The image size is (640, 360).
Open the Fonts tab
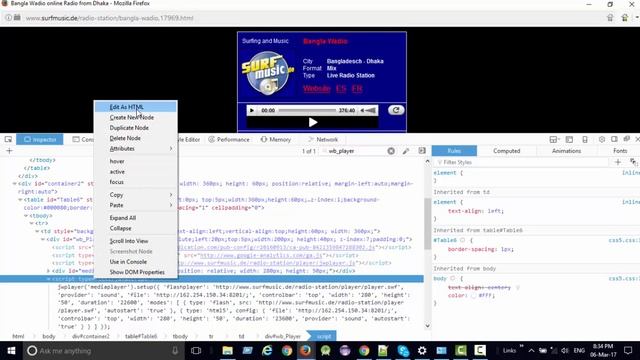tap(620, 151)
